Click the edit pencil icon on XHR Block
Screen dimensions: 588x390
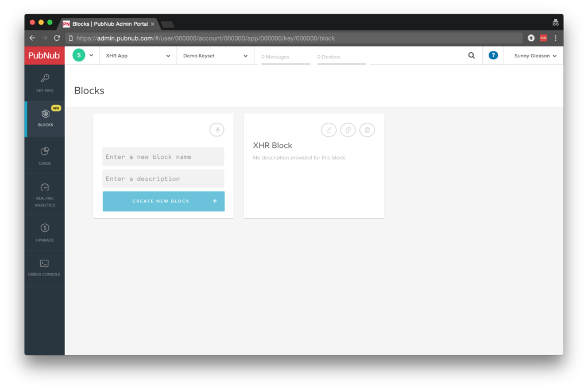pos(328,130)
